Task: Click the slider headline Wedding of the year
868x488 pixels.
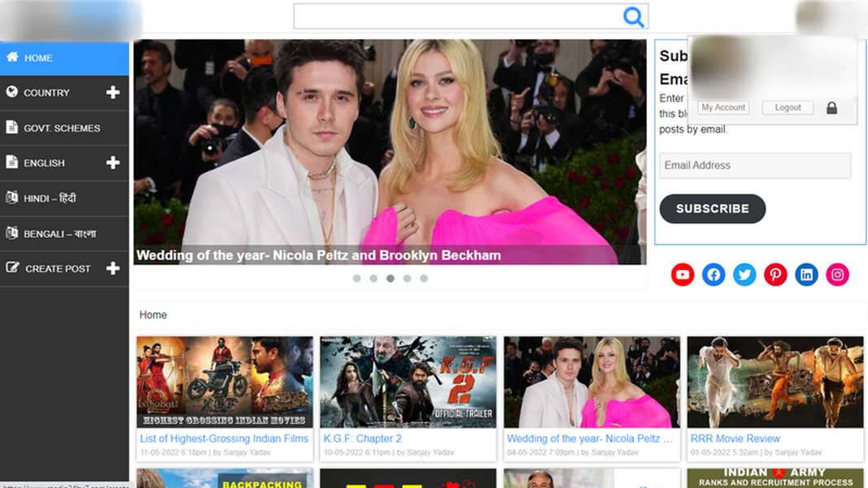Action: [x=319, y=255]
